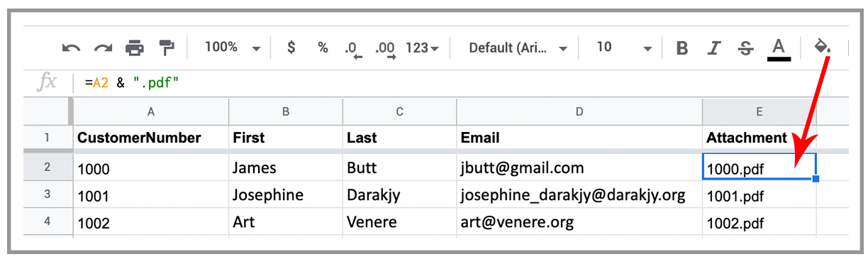868x264 pixels.
Task: Apply percent format icon
Action: tap(323, 48)
